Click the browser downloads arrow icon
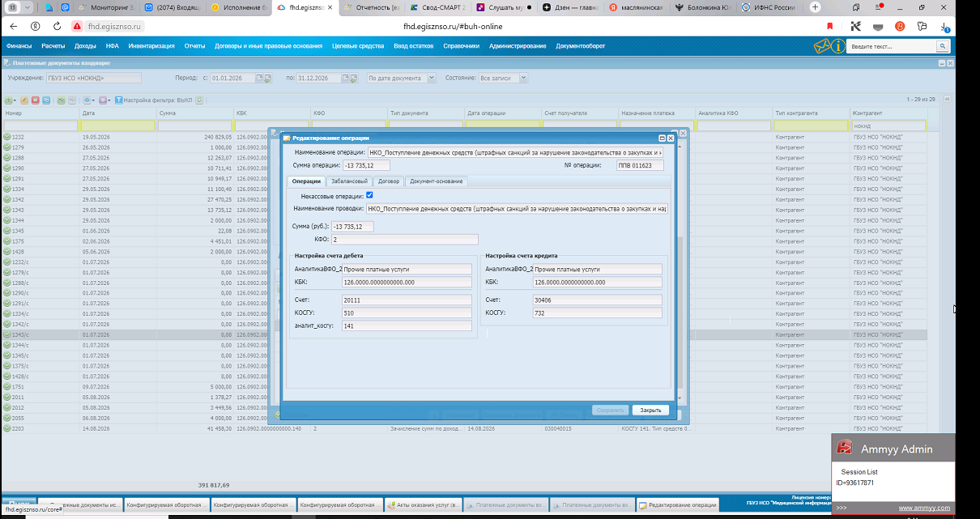The width and height of the screenshot is (980, 519). (944, 26)
